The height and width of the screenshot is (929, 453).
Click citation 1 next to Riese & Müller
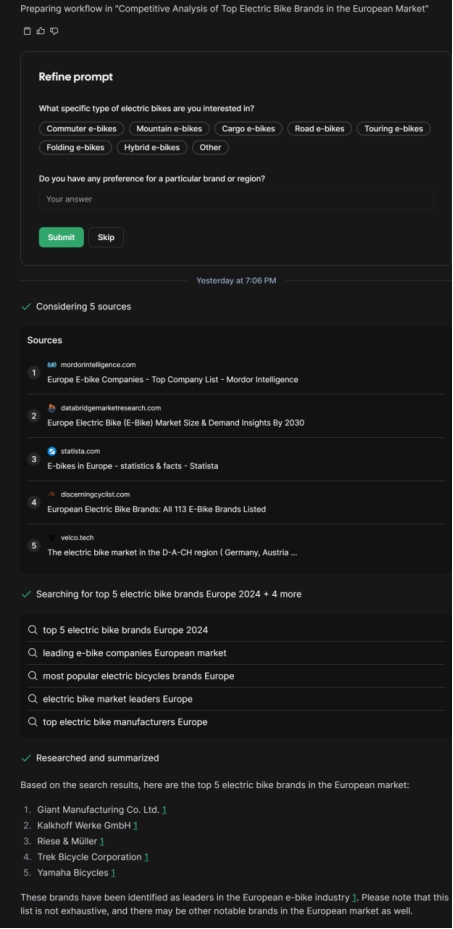point(102,841)
